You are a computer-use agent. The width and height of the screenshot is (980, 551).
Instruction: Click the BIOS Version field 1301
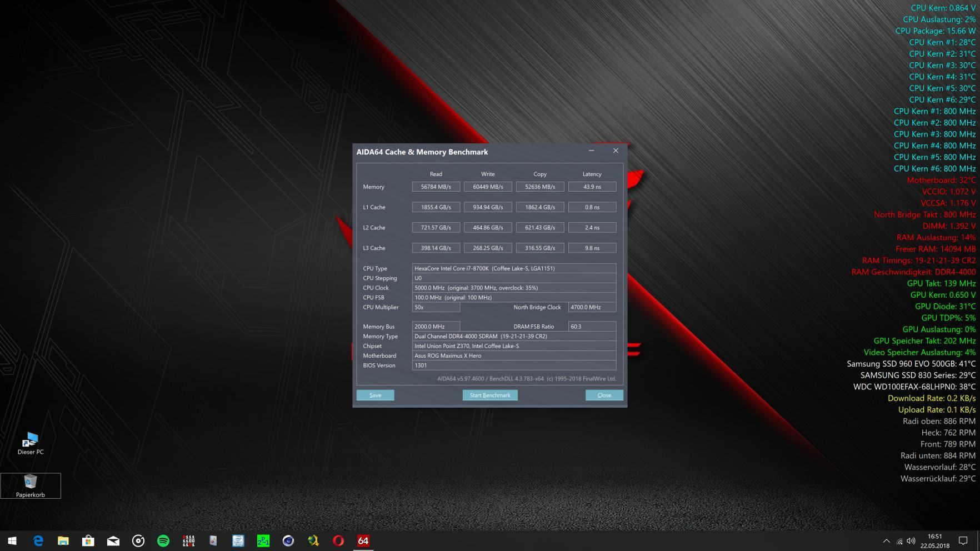(x=514, y=365)
